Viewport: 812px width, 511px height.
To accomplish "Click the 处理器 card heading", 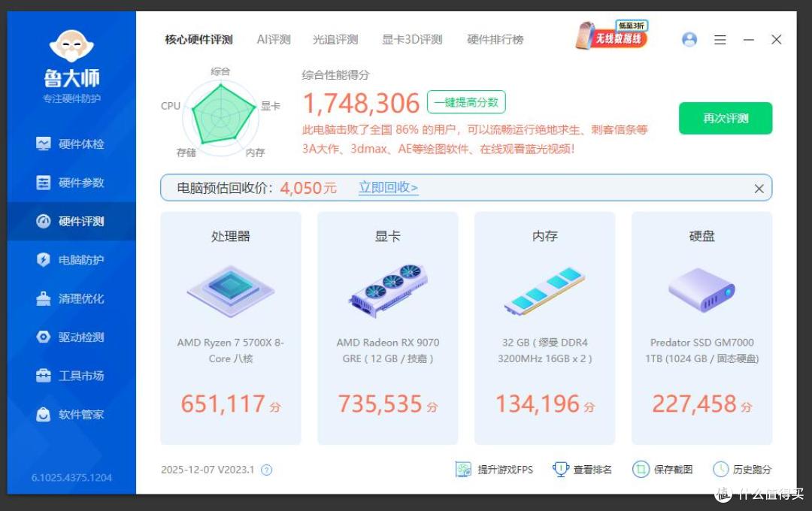I will click(231, 236).
